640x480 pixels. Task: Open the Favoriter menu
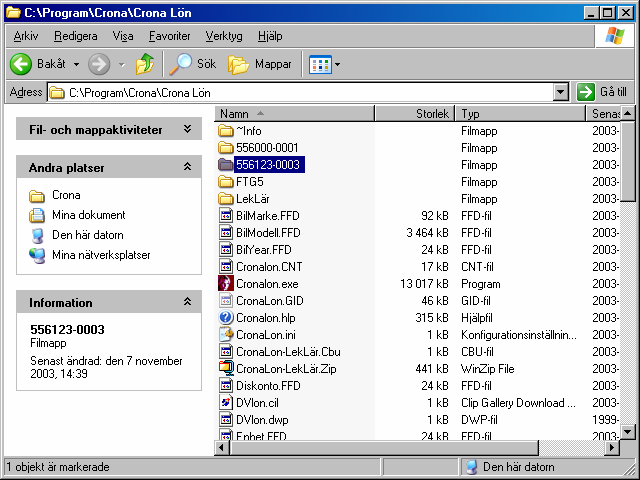169,36
